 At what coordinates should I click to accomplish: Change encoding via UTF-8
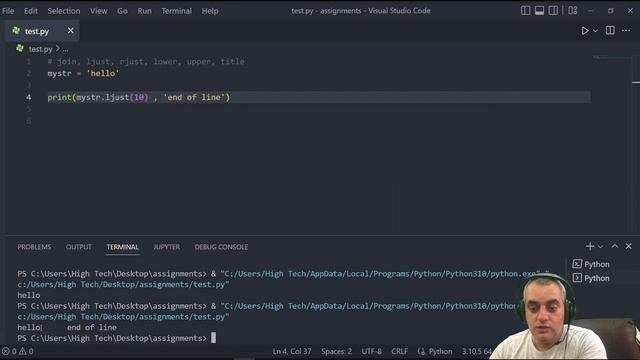pos(371,351)
